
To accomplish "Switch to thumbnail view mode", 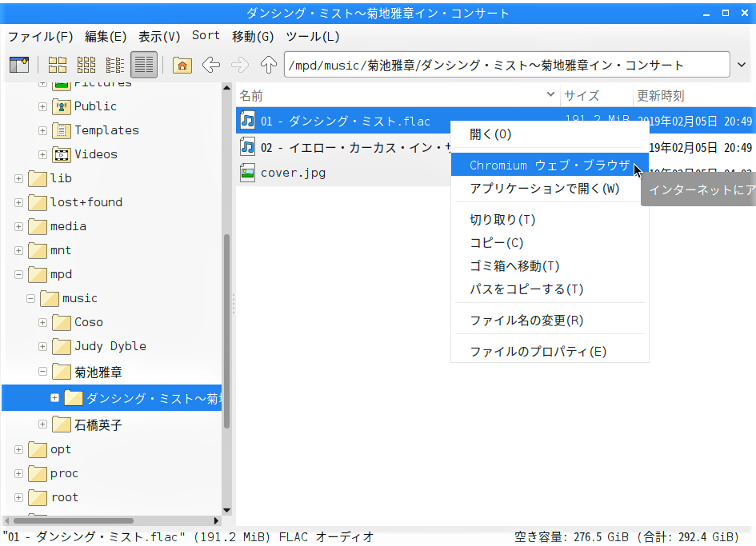I will pos(86,66).
